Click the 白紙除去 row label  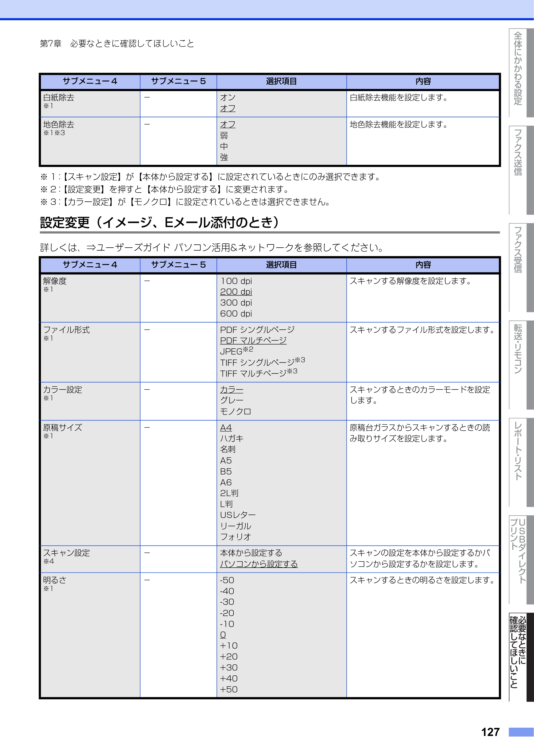[x=58, y=98]
